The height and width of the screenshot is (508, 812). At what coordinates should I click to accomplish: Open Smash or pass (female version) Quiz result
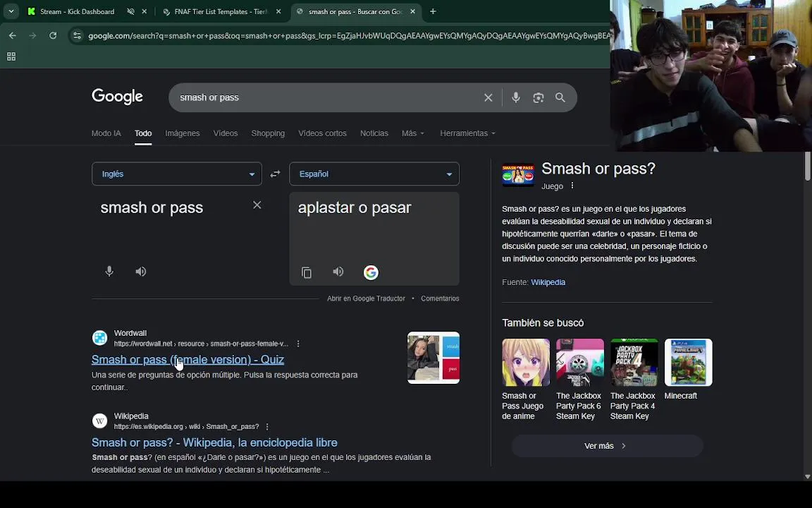(187, 359)
